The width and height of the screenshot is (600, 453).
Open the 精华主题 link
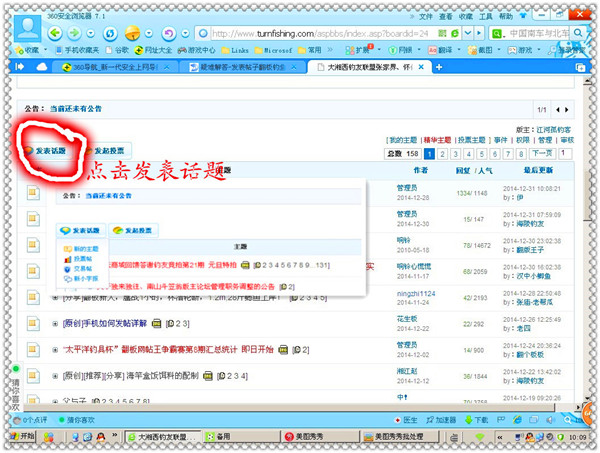[x=437, y=140]
